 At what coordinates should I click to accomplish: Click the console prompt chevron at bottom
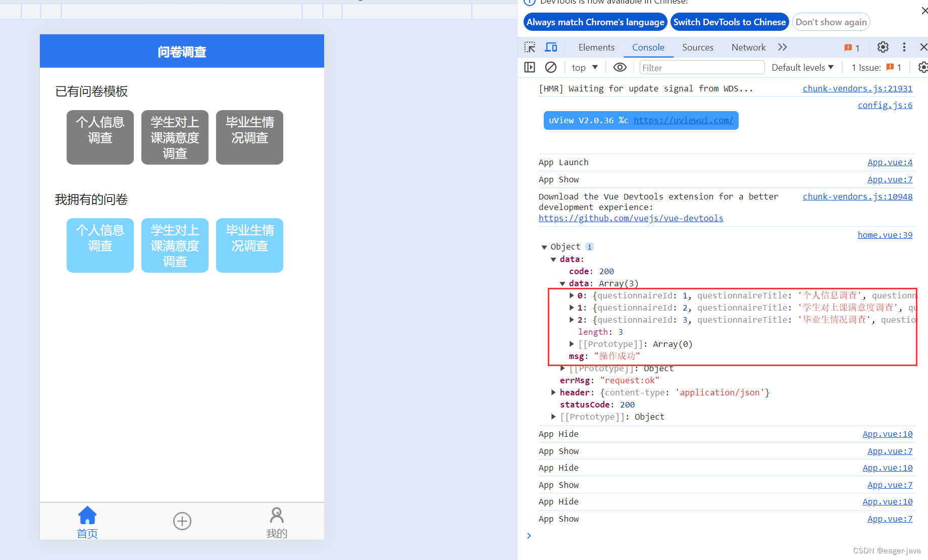(529, 536)
